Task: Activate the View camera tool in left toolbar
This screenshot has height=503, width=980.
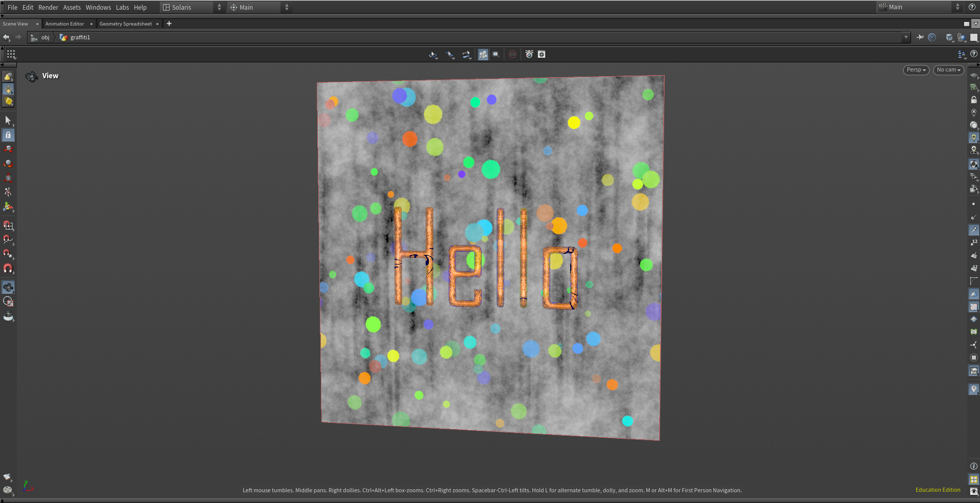Action: point(8,287)
